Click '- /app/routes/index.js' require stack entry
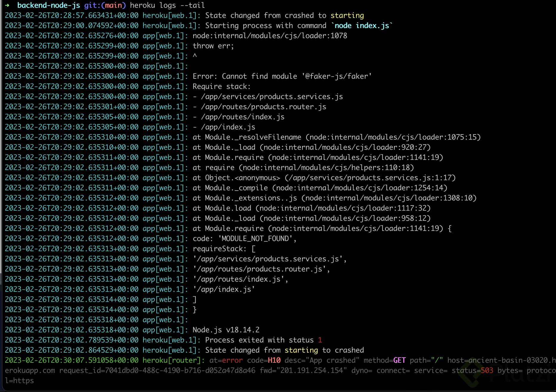The image size is (556, 392). (239, 117)
